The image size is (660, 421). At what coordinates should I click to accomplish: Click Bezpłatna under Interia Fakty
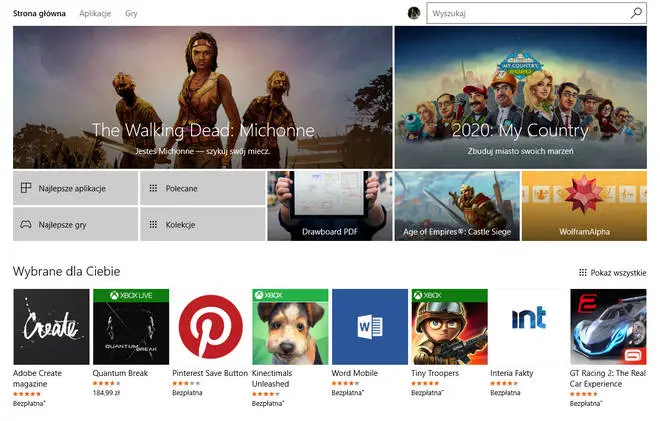505,393
